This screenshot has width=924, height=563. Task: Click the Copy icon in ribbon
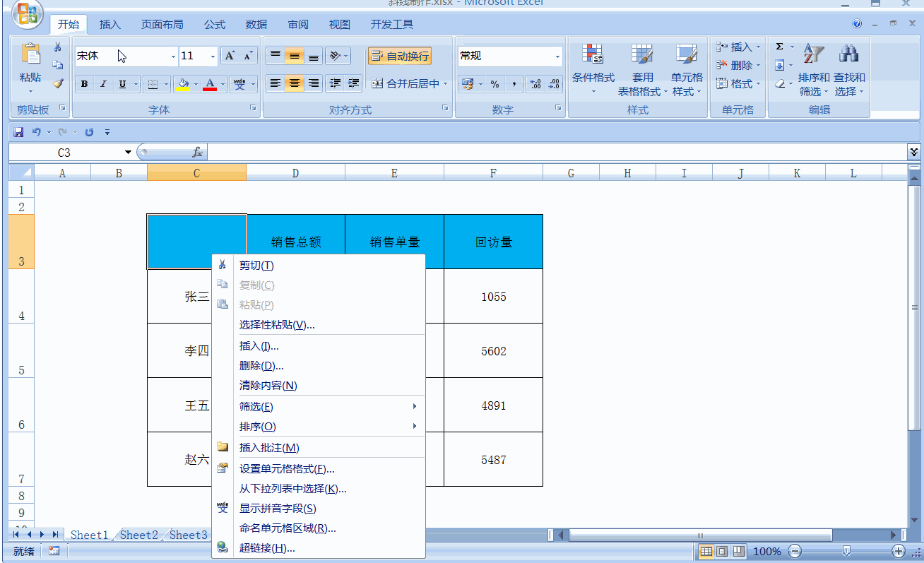[x=58, y=65]
